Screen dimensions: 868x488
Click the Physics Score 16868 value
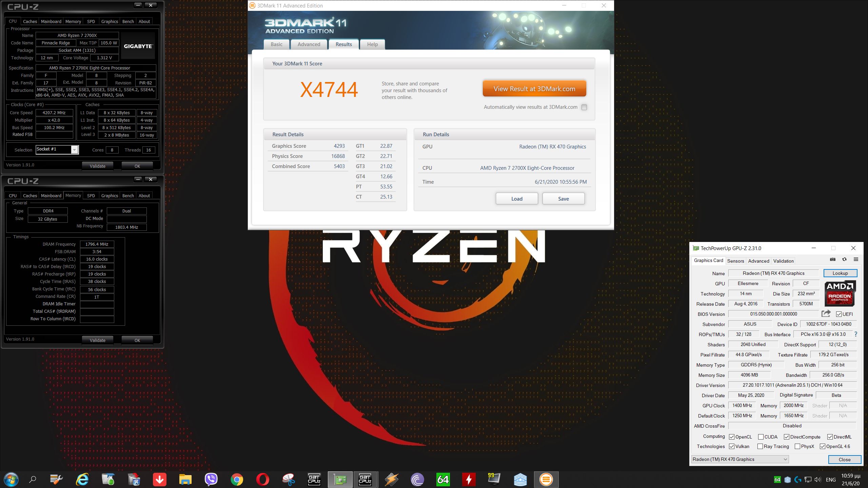click(x=338, y=156)
